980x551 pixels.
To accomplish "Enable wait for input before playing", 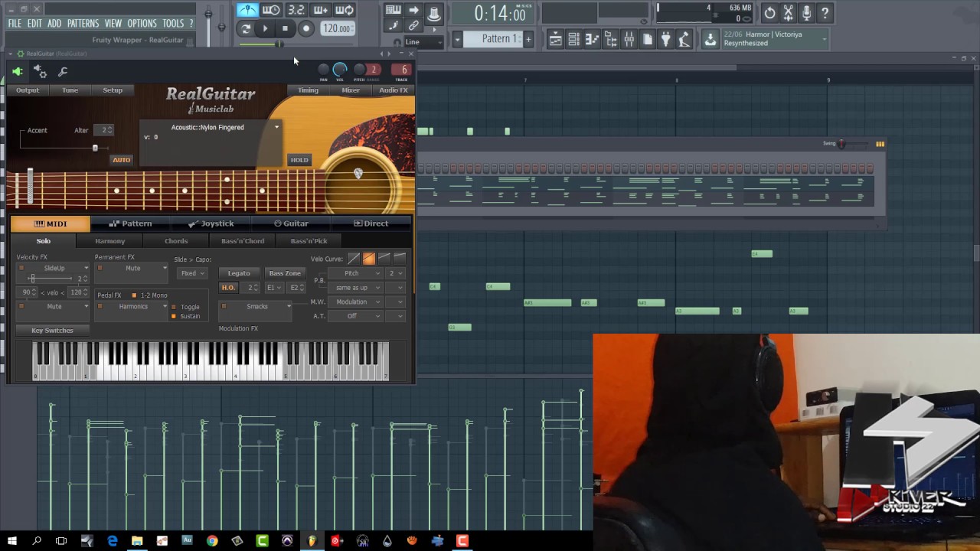I will coord(271,10).
